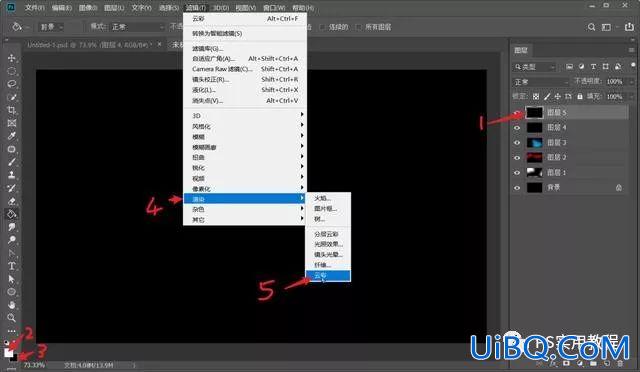Open the Edit Toolbar three-dots icon

(11, 330)
